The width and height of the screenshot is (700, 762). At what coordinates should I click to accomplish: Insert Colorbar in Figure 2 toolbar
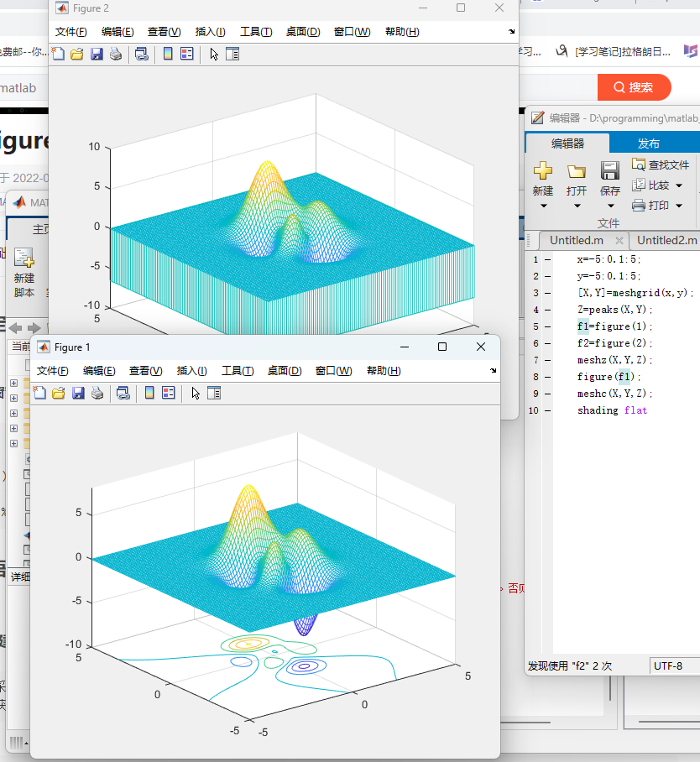(x=168, y=54)
